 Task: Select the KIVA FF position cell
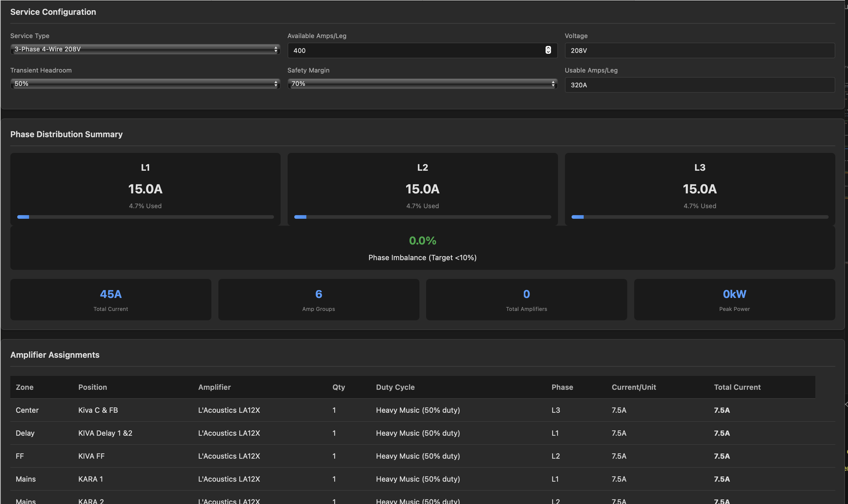coord(91,456)
